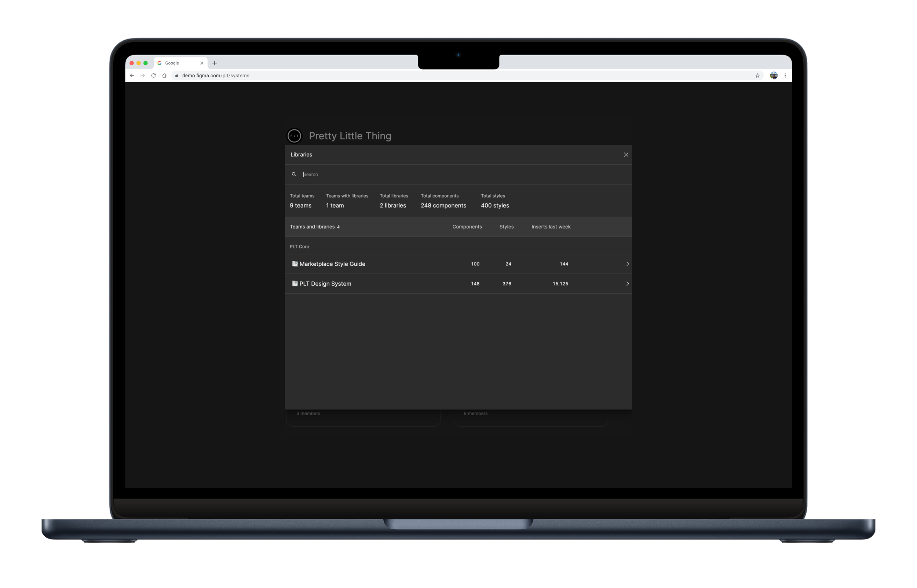Viewport: 917px width, 588px height.
Task: Click the PLT circular logo
Action: 294,136
